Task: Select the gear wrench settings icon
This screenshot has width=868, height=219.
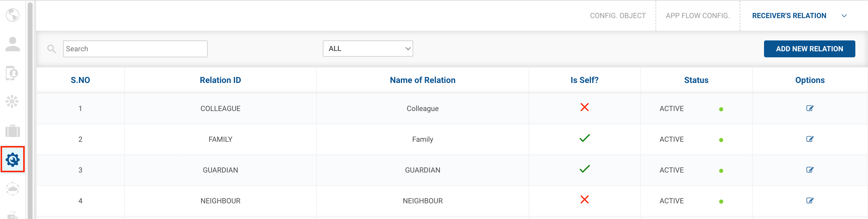Action: (12, 160)
